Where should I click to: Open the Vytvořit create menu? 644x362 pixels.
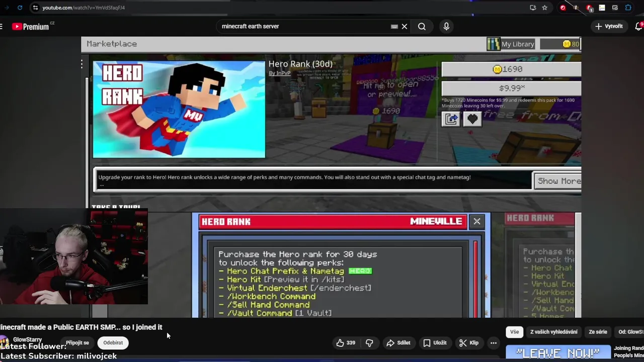coord(609,26)
